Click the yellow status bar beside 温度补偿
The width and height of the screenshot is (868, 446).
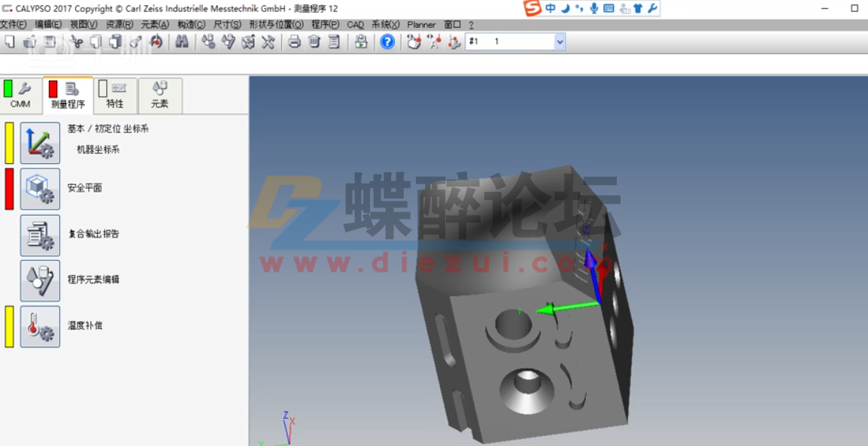(x=8, y=326)
